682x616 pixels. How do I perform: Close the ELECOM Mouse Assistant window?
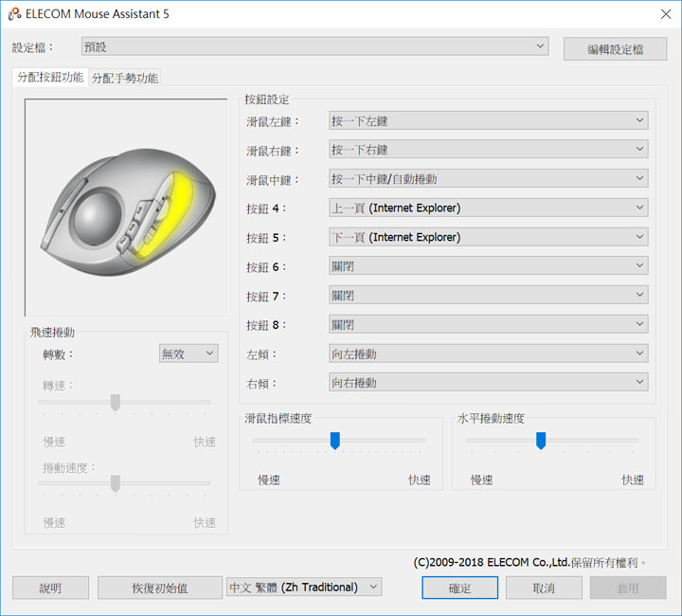click(x=666, y=14)
